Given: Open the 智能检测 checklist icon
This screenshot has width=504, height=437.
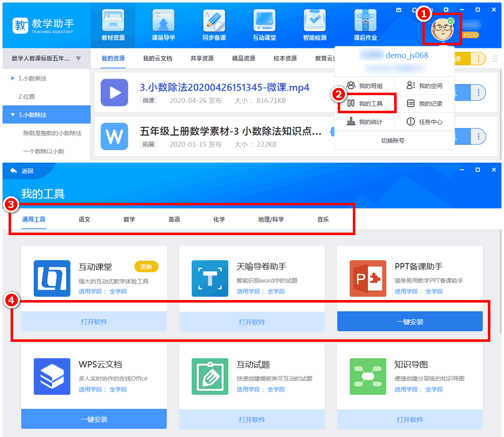Looking at the screenshot, I should [x=314, y=21].
